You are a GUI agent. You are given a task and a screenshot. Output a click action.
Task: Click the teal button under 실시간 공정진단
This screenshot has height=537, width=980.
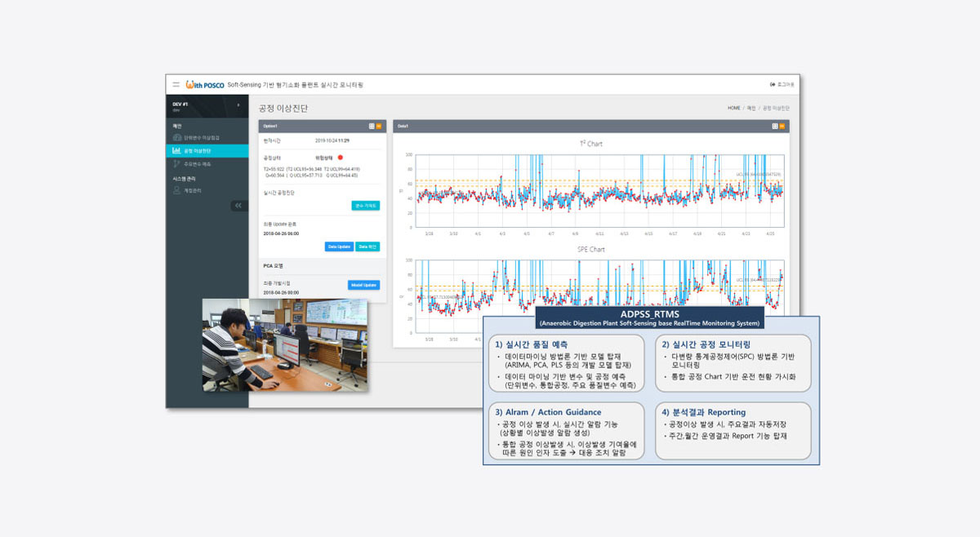tap(365, 206)
